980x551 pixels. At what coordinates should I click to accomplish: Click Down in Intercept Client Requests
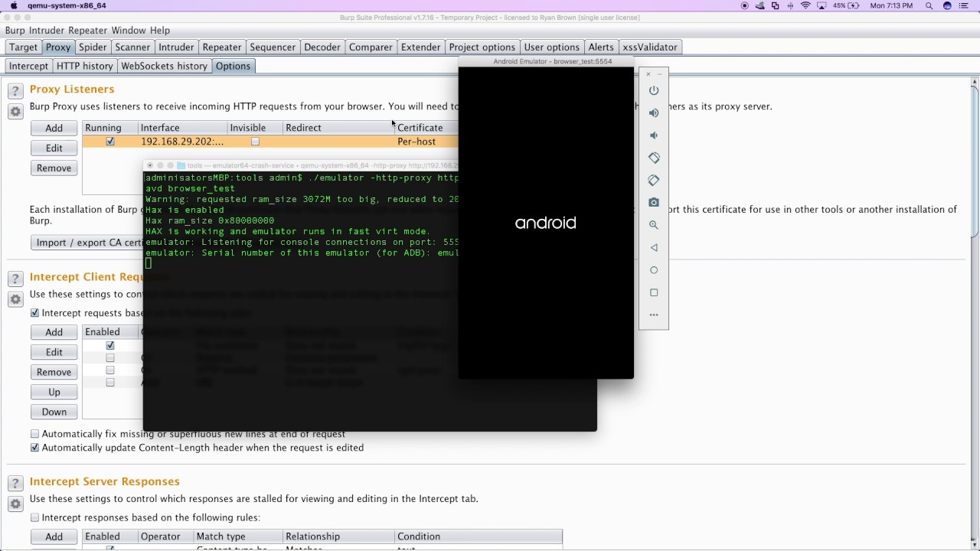click(x=54, y=412)
